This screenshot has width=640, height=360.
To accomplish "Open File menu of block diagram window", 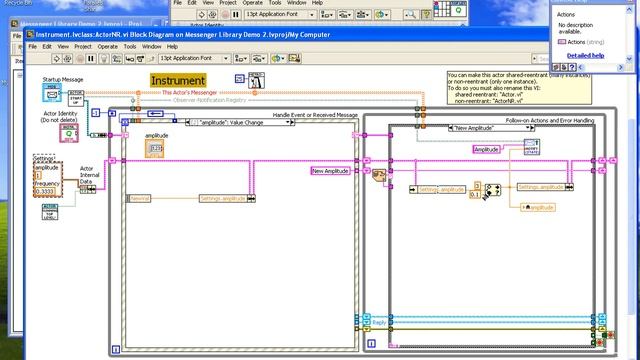I will [32, 47].
